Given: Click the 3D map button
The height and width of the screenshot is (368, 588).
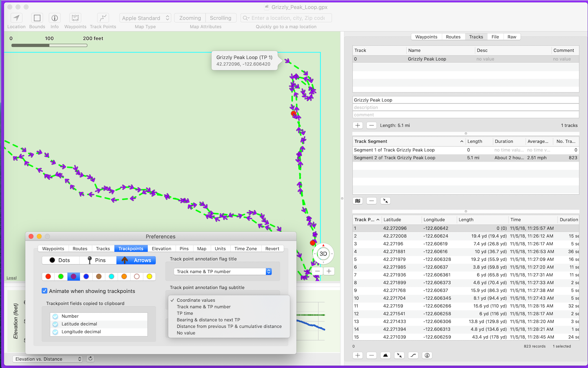Looking at the screenshot, I should (323, 254).
